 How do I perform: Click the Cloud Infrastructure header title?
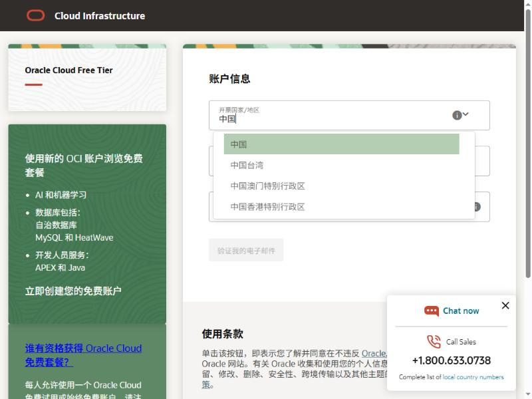100,16
